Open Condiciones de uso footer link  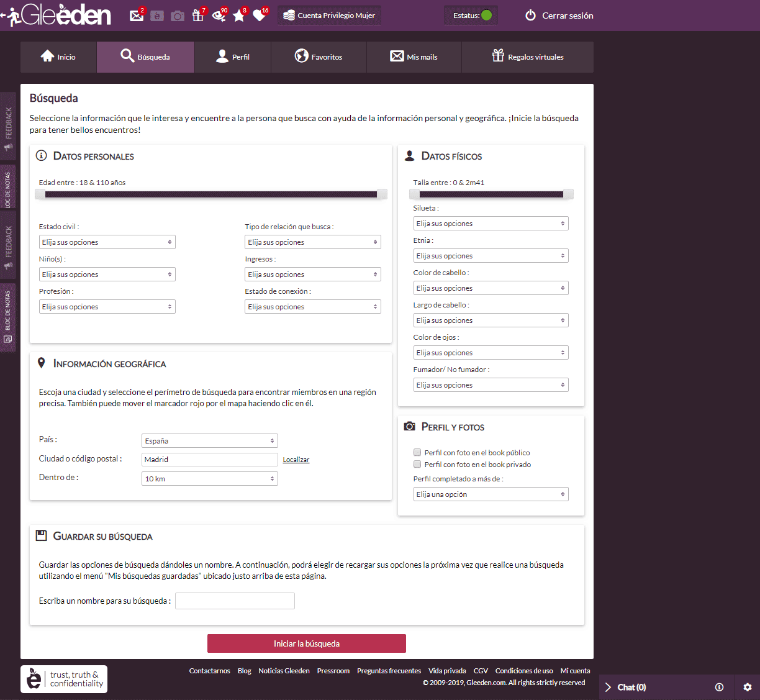click(x=524, y=671)
